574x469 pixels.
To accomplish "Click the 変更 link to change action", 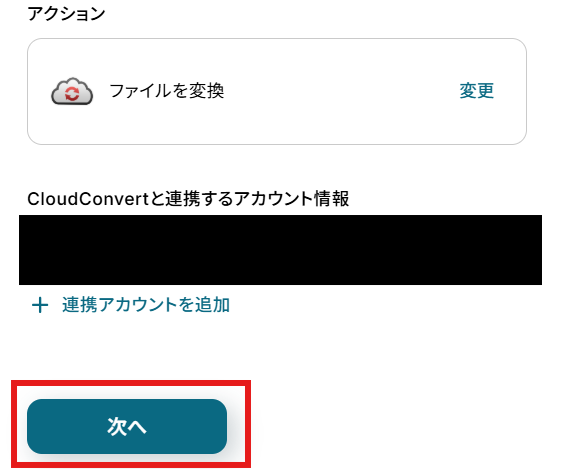I will click(477, 91).
